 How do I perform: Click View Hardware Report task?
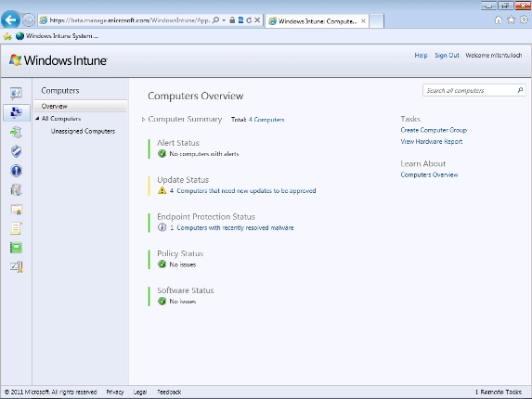(432, 141)
